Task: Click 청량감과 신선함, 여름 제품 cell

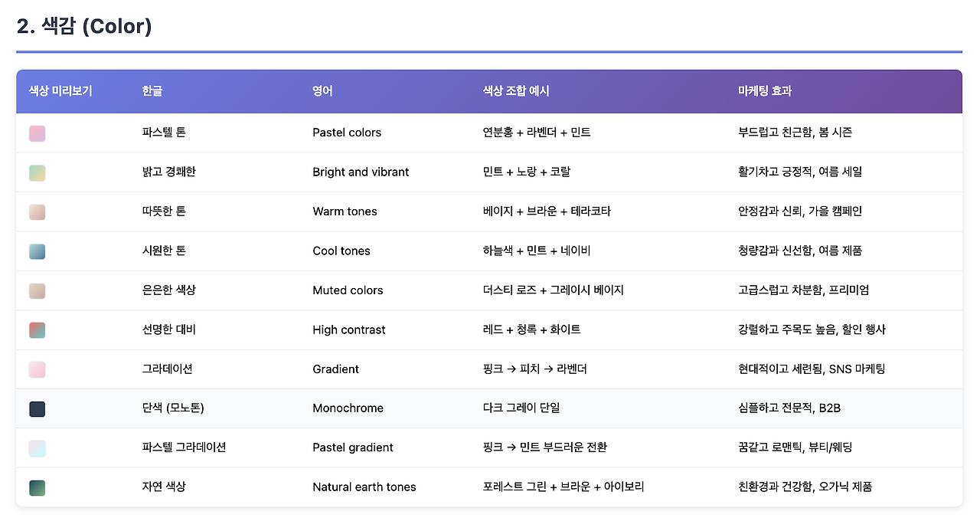Action: [800, 251]
